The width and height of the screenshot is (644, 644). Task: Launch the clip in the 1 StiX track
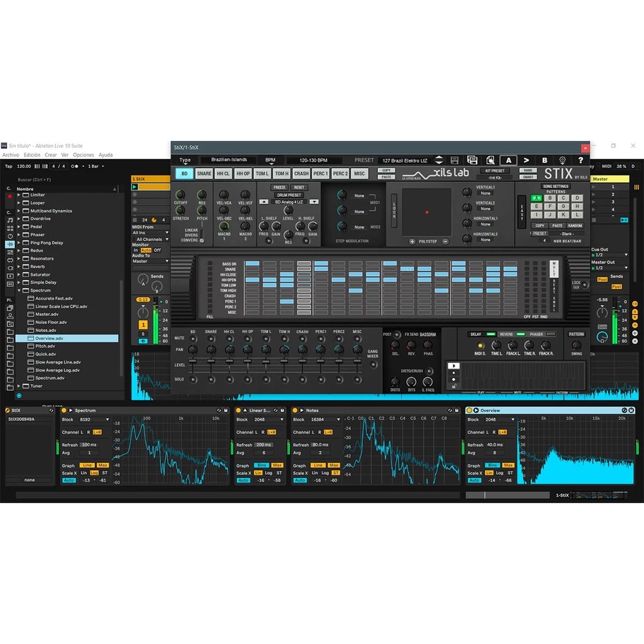point(135,187)
